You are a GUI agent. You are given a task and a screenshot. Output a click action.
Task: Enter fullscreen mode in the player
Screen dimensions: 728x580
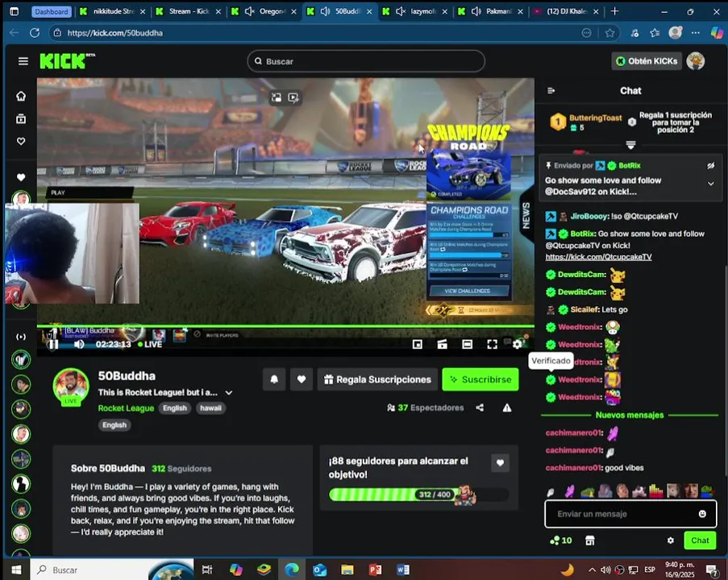tap(492, 344)
